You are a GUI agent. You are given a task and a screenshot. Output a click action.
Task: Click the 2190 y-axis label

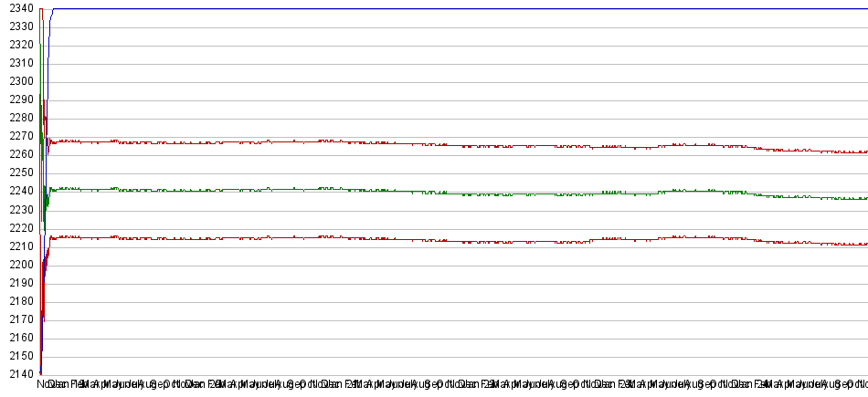[18, 283]
